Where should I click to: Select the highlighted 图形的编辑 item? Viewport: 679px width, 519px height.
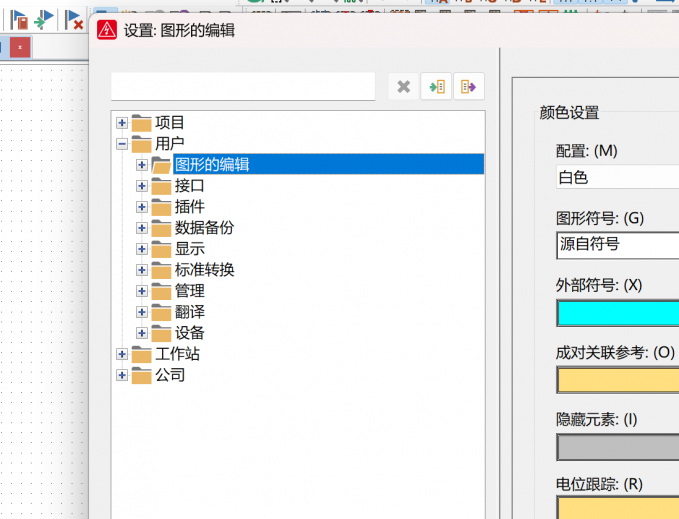(328, 164)
